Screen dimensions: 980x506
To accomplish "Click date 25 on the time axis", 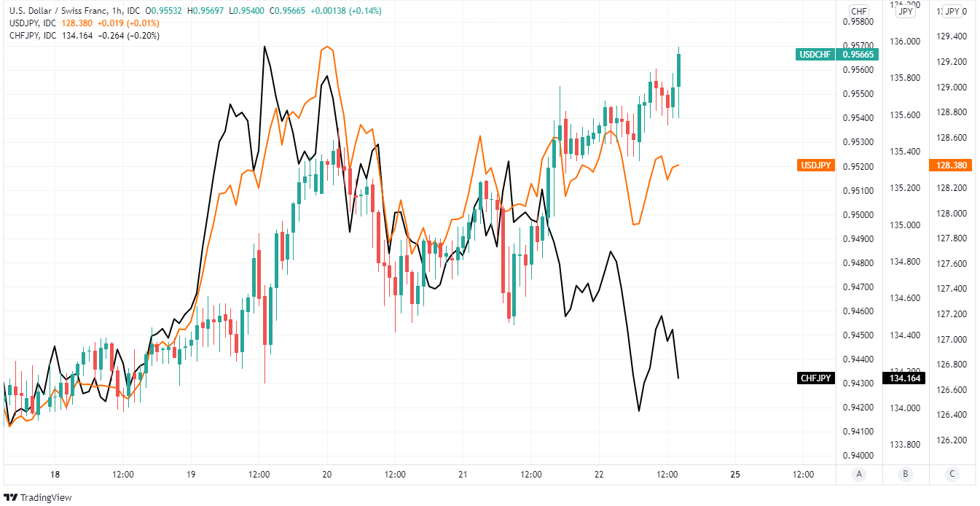I will (734, 475).
